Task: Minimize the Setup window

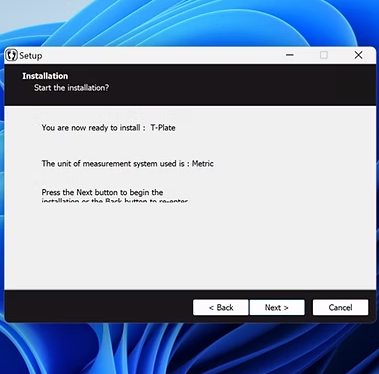Action: (290, 55)
